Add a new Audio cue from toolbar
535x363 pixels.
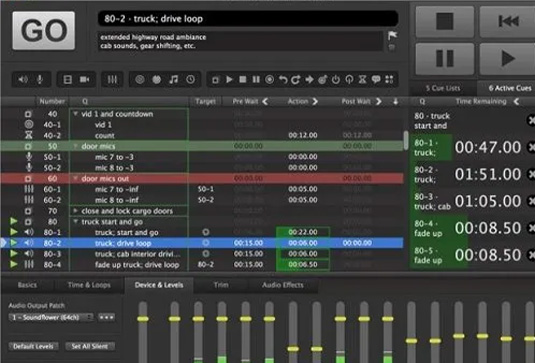tap(23, 80)
